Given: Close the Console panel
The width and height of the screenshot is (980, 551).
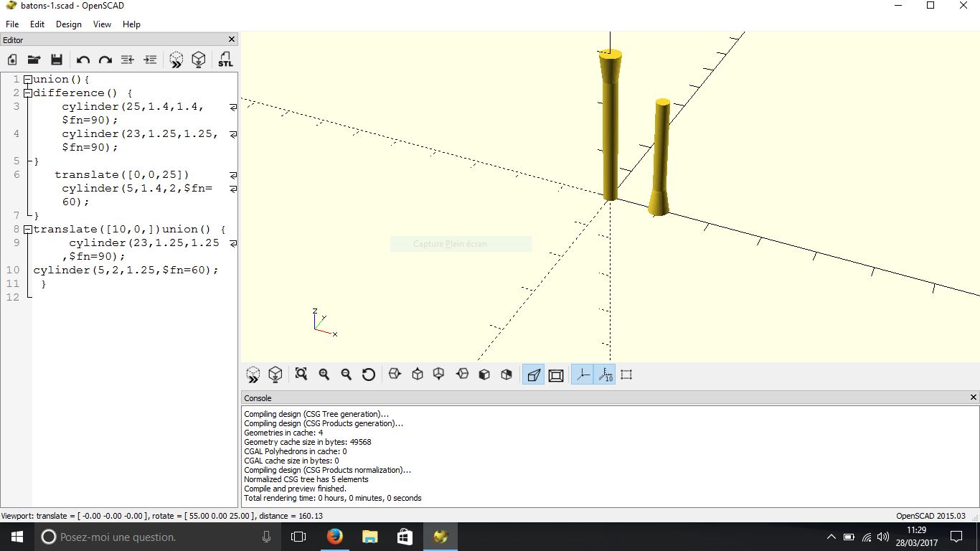Looking at the screenshot, I should 974,397.
